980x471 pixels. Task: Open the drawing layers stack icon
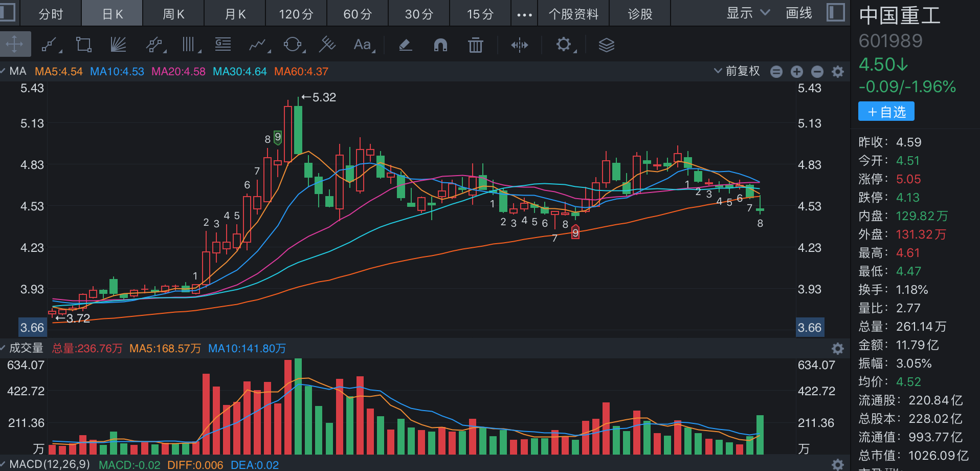[606, 45]
